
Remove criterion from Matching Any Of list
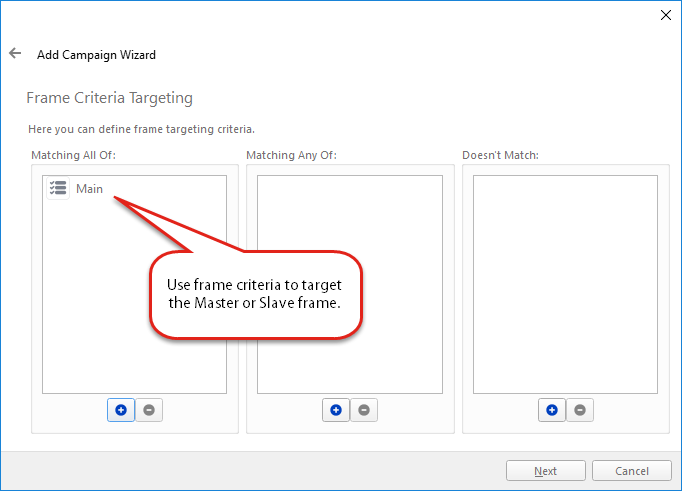click(364, 410)
